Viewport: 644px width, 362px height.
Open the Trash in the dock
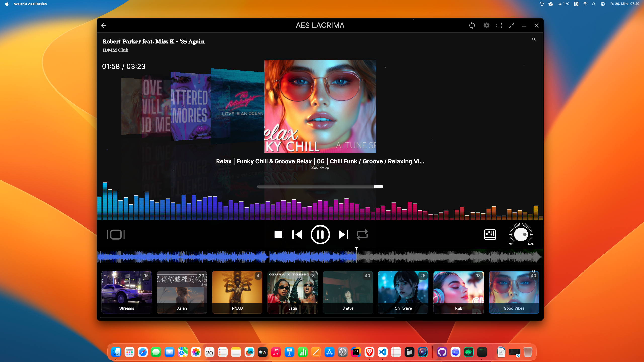pos(528,352)
